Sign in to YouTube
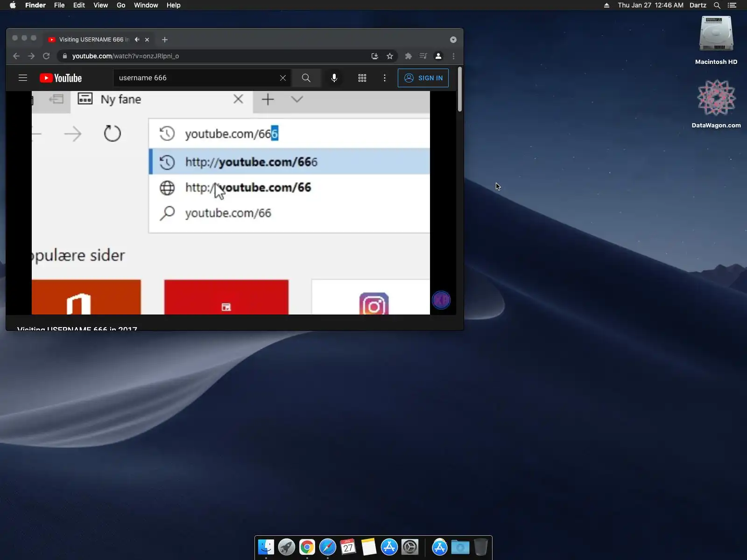The height and width of the screenshot is (560, 747). pyautogui.click(x=423, y=78)
